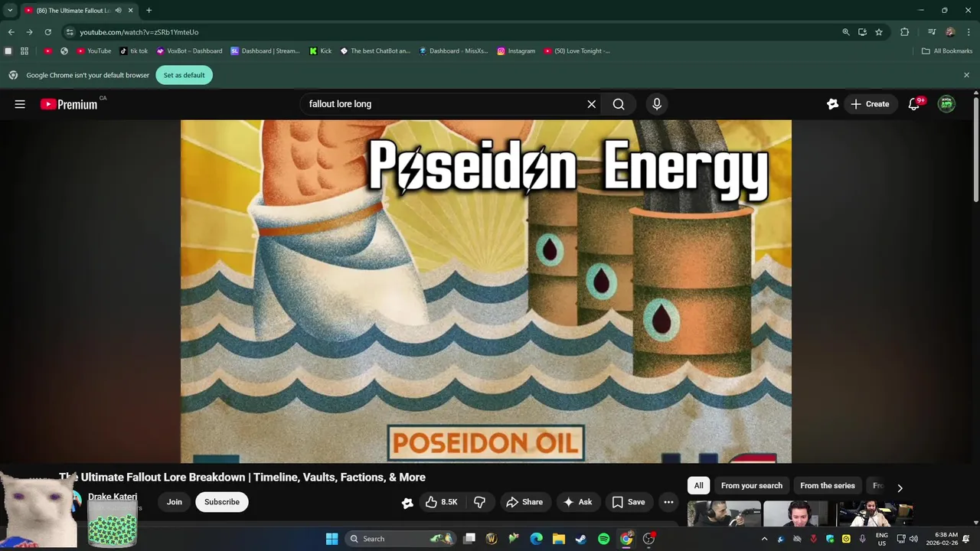Viewport: 980px width, 551px height.
Task: Go back to the previous page
Action: [11, 32]
